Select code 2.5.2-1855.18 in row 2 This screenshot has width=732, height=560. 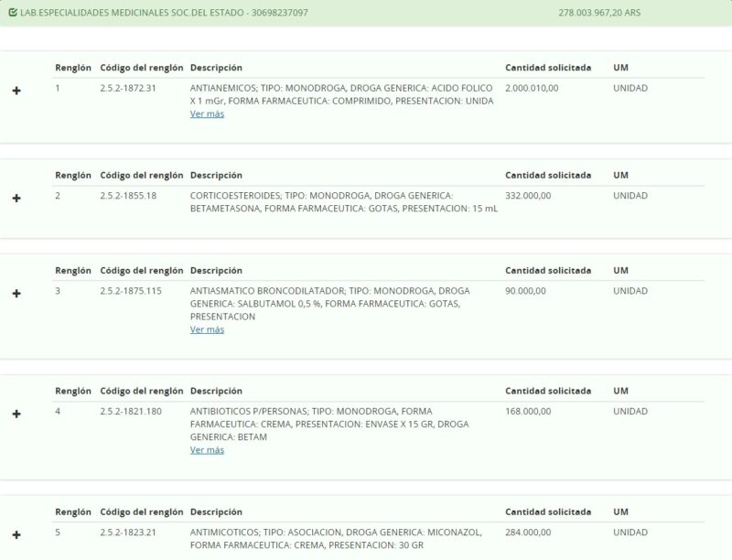point(128,195)
